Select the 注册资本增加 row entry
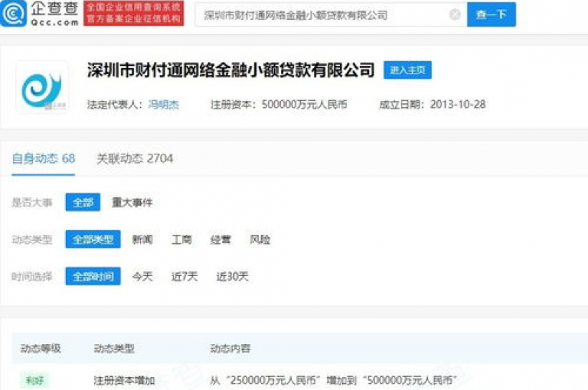Screen dimensions: 588x390 (x=124, y=381)
